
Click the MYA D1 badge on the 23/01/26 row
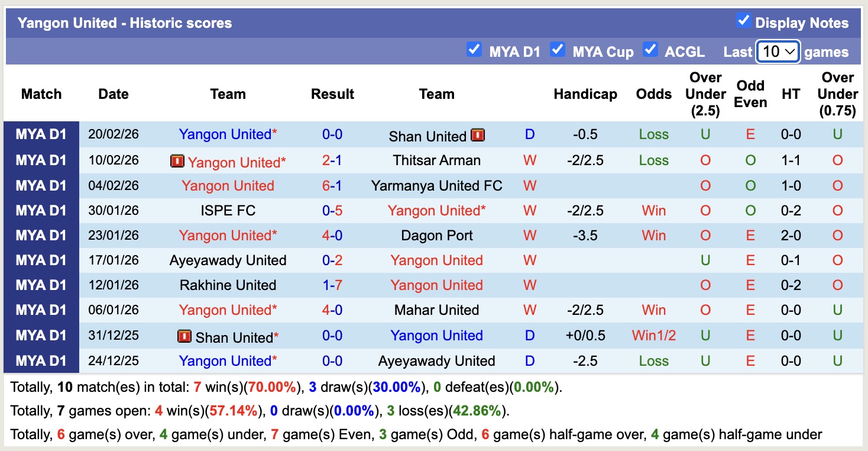[x=41, y=235]
